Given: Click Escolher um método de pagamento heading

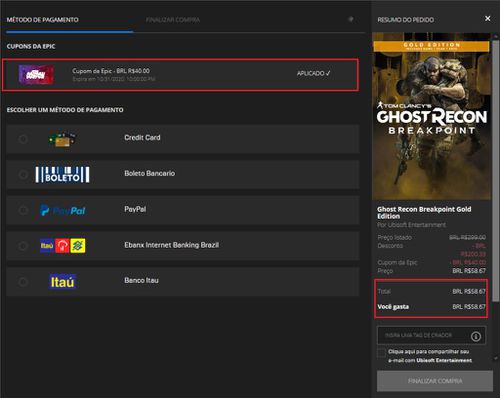Looking at the screenshot, I should click(x=65, y=110).
